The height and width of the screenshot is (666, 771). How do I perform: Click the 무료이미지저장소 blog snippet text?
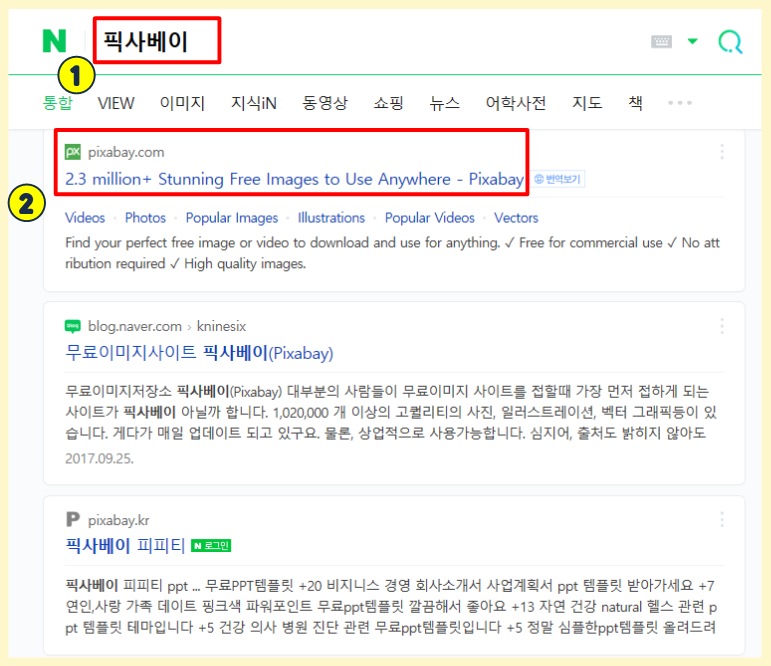391,412
